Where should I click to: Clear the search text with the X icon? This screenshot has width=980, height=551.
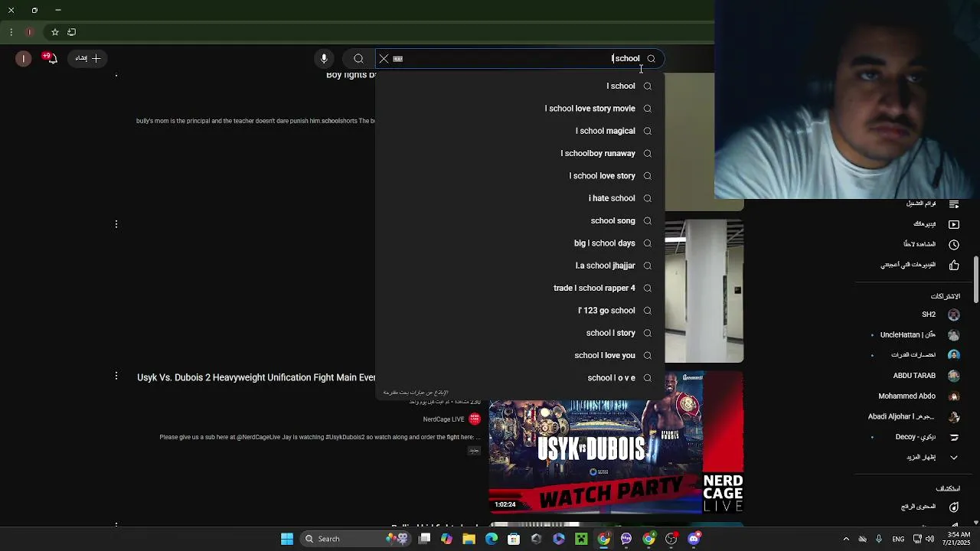coord(384,58)
